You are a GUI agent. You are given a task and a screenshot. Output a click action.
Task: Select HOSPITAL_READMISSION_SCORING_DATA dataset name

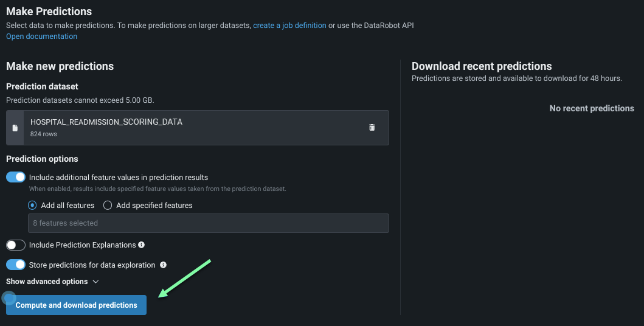click(106, 122)
